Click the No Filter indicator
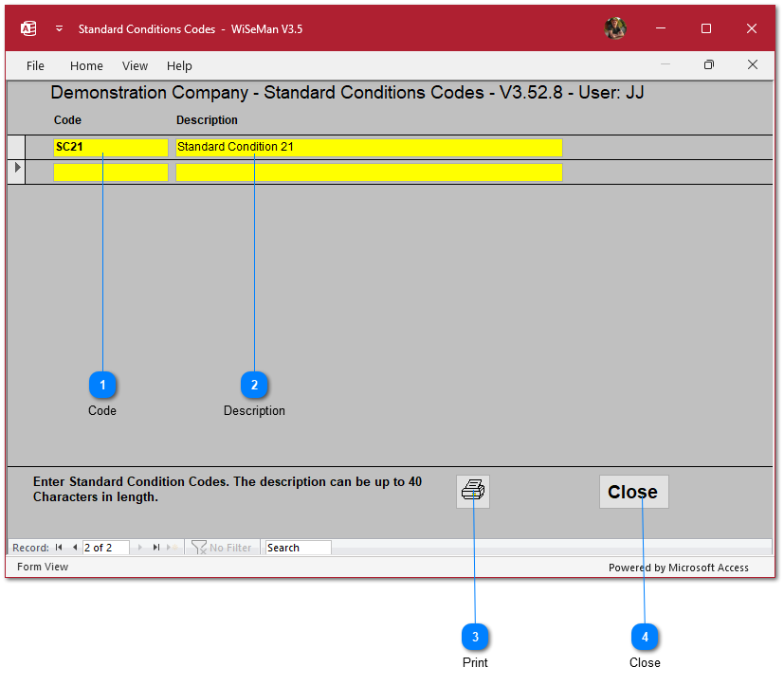 click(222, 548)
